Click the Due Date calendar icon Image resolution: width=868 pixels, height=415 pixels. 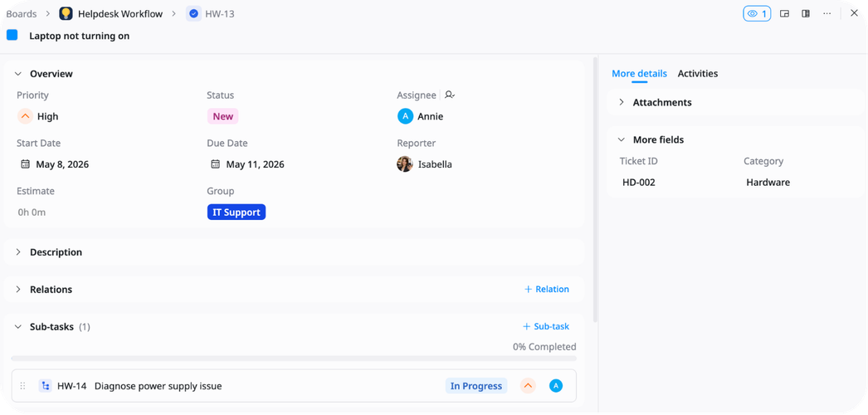click(x=215, y=164)
